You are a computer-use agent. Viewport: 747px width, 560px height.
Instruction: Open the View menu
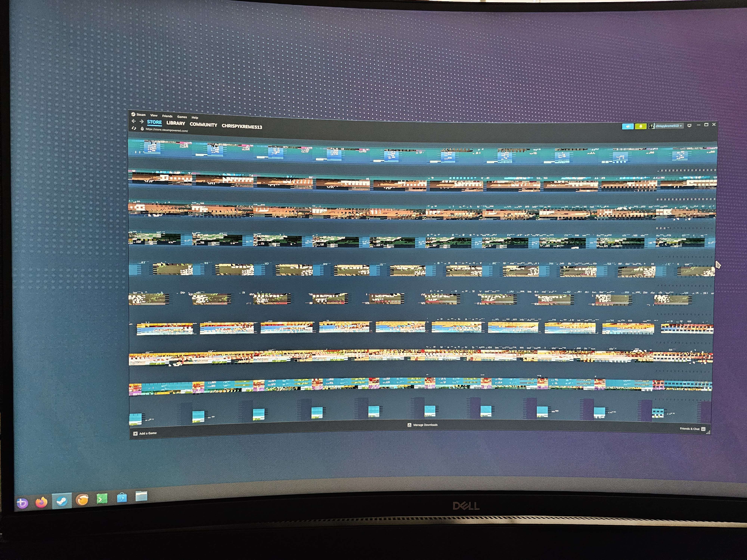(x=154, y=115)
